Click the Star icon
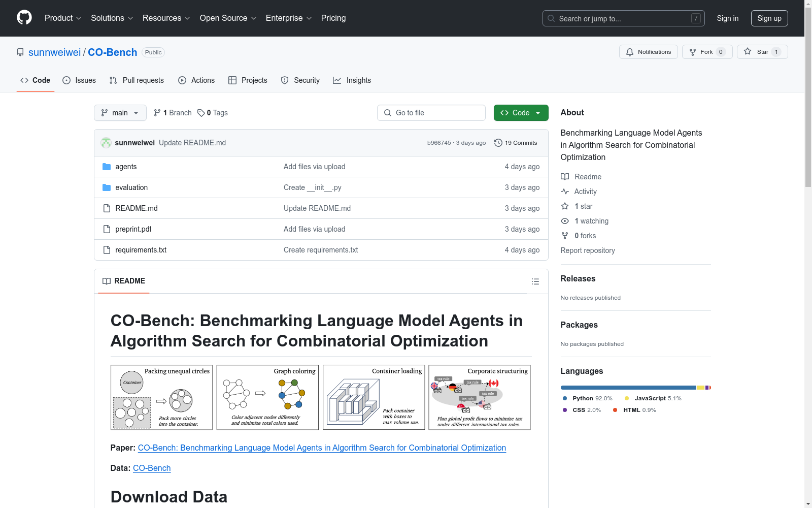The height and width of the screenshot is (508, 812). (748, 51)
